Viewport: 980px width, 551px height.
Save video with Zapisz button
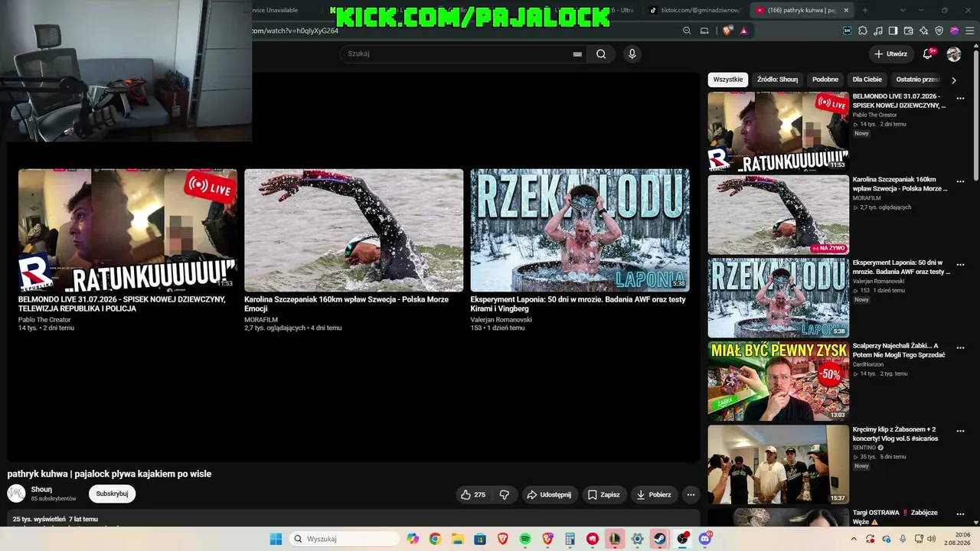[x=603, y=494]
